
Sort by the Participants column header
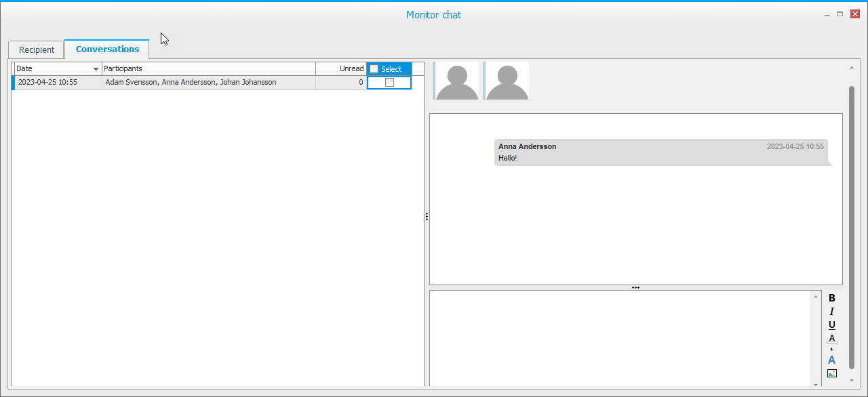click(x=208, y=69)
